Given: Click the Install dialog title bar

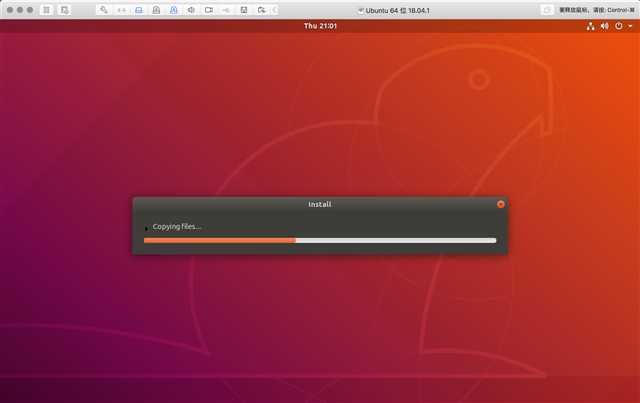Looking at the screenshot, I should (x=320, y=204).
